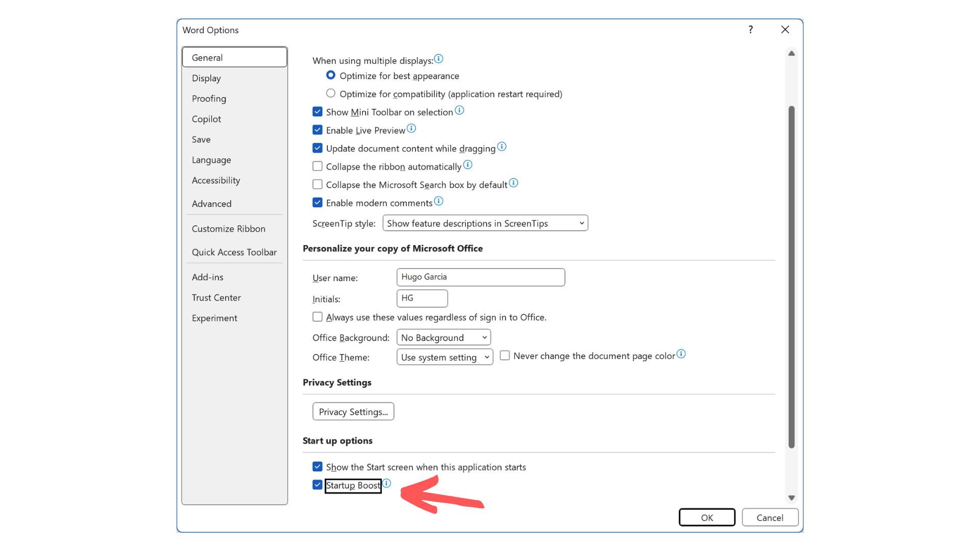Image resolution: width=980 pixels, height=551 pixels.
Task: Click the info icon for Update document content while dragging
Action: pyautogui.click(x=502, y=147)
